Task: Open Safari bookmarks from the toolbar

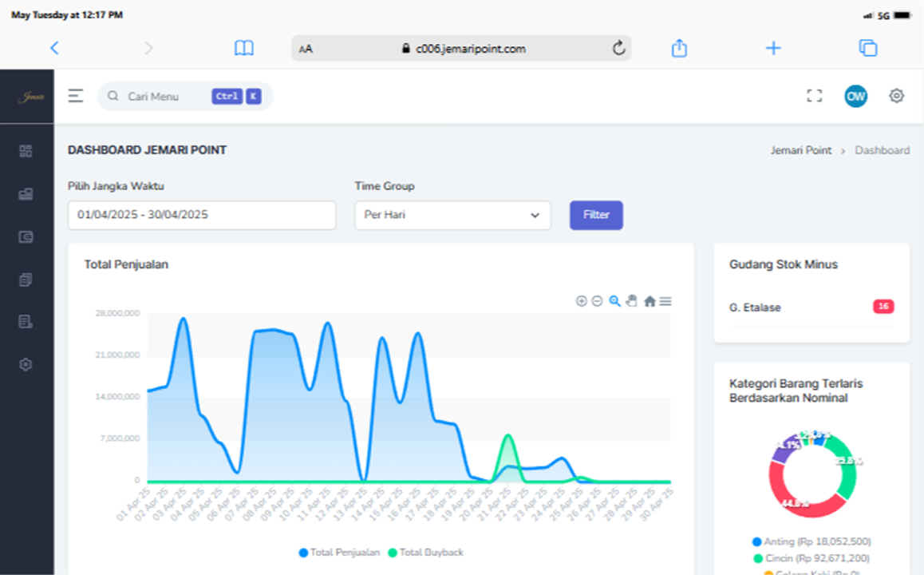Action: [244, 48]
